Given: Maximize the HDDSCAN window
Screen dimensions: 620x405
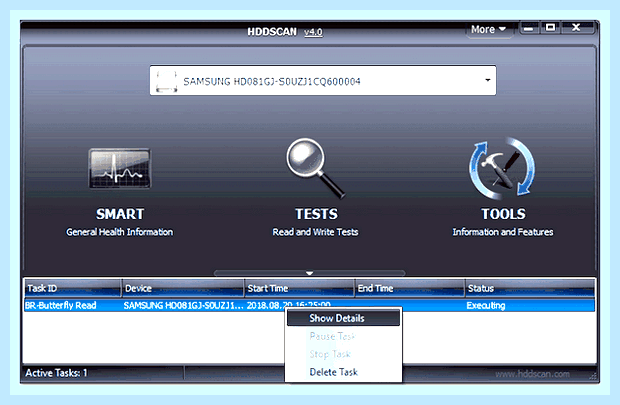Looking at the screenshot, I should (x=550, y=28).
